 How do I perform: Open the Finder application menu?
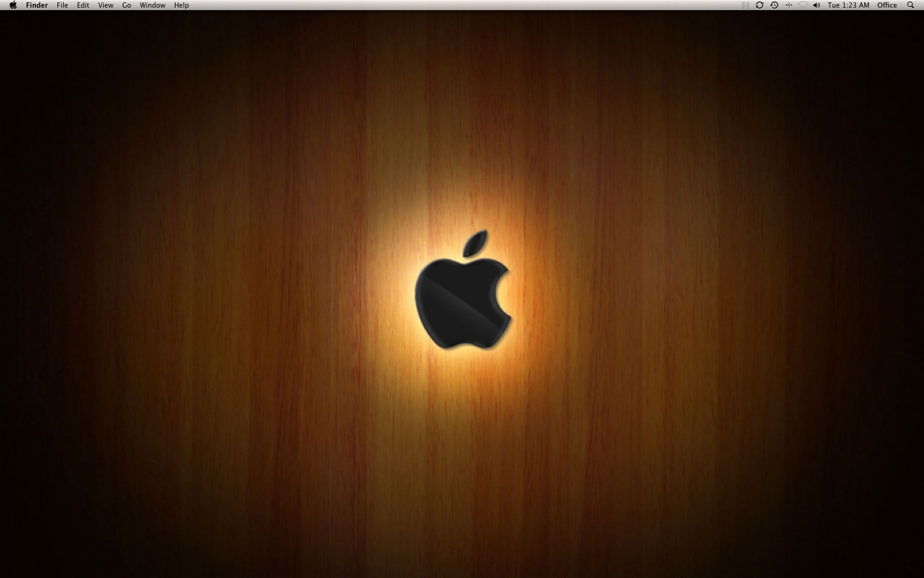pyautogui.click(x=37, y=5)
